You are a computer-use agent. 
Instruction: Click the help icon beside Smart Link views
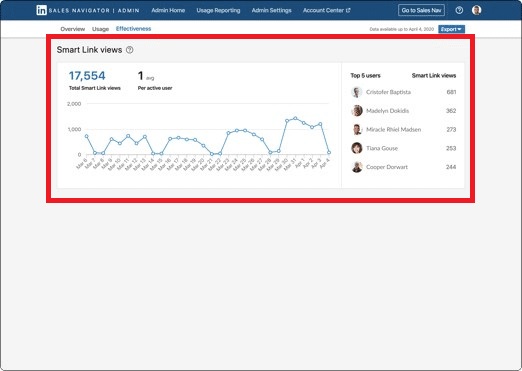(130, 50)
